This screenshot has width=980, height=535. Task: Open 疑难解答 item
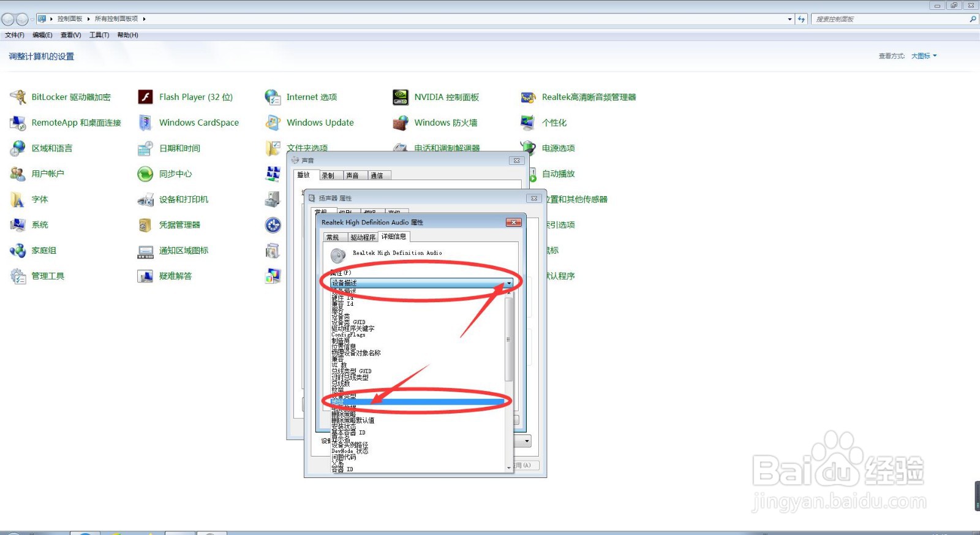coord(164,276)
